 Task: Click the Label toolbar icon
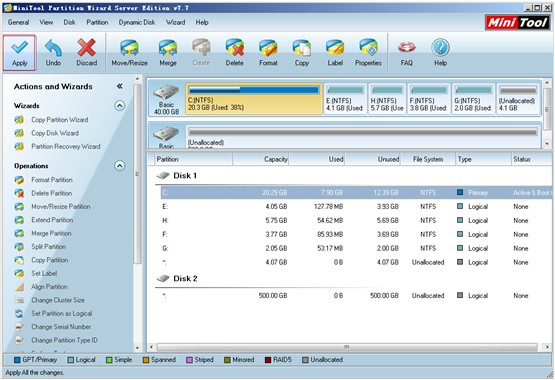(335, 52)
